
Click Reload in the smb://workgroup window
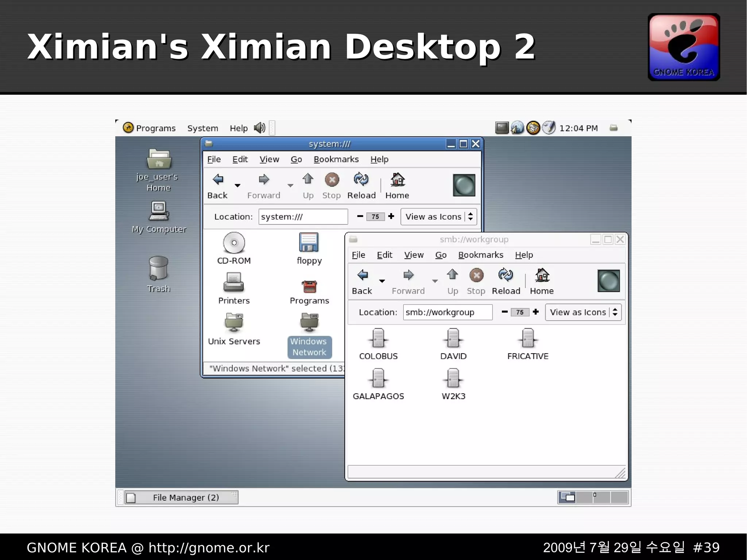(506, 281)
